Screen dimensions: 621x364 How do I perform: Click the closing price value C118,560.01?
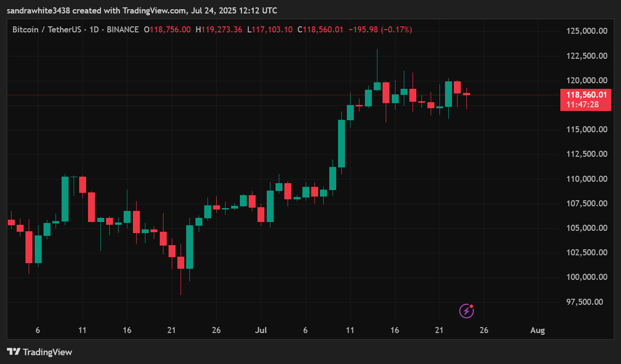coord(320,30)
